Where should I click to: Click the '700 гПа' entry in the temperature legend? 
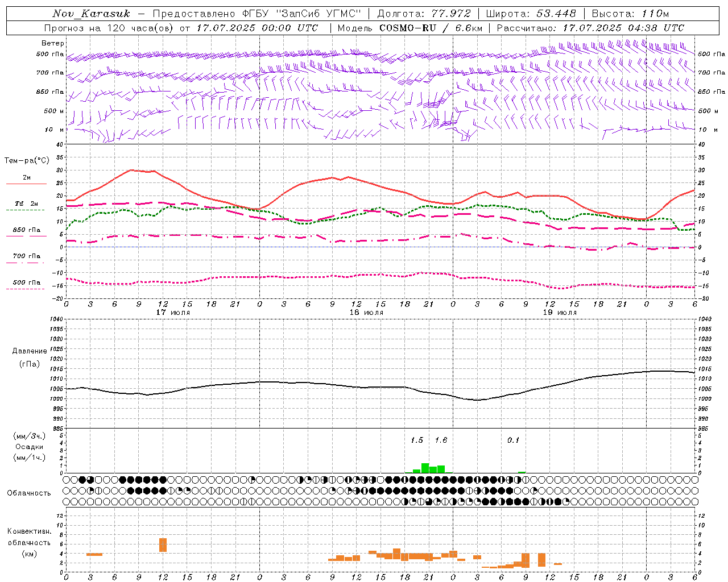[x=26, y=256]
